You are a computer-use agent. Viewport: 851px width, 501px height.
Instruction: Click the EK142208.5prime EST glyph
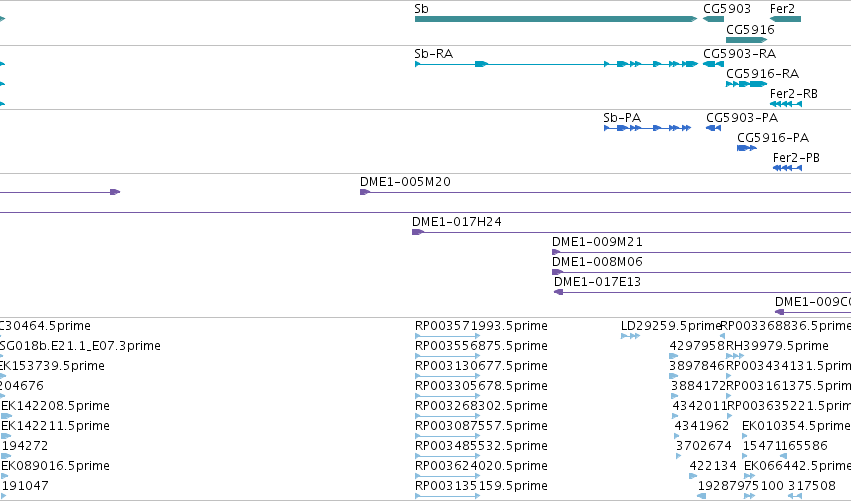[6, 416]
